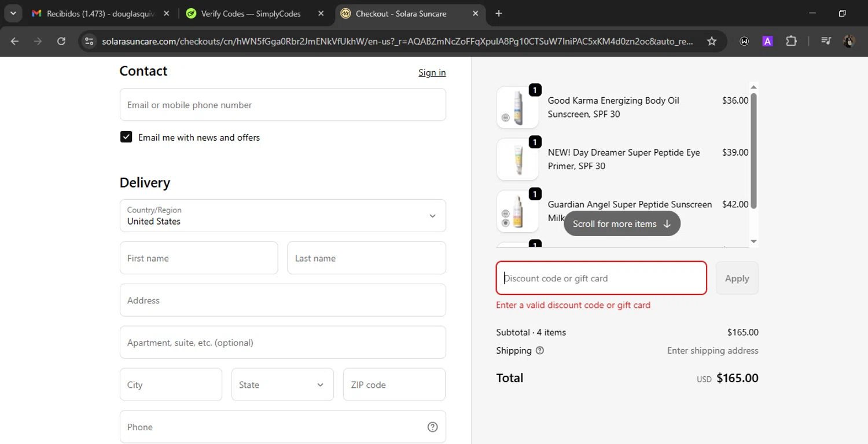Minimize the browser window
This screenshot has height=444, width=868.
pos(812,13)
